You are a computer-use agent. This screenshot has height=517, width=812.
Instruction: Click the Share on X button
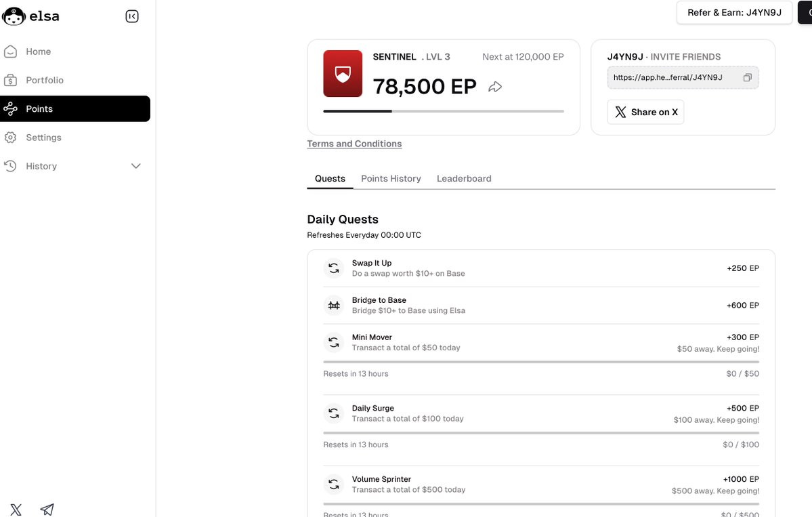[645, 112]
